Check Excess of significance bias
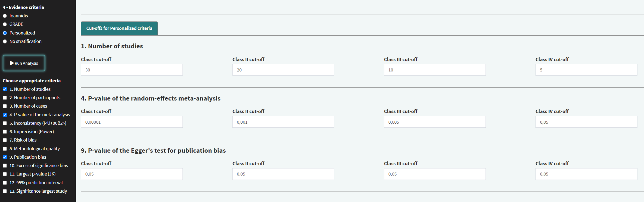 tap(5, 166)
